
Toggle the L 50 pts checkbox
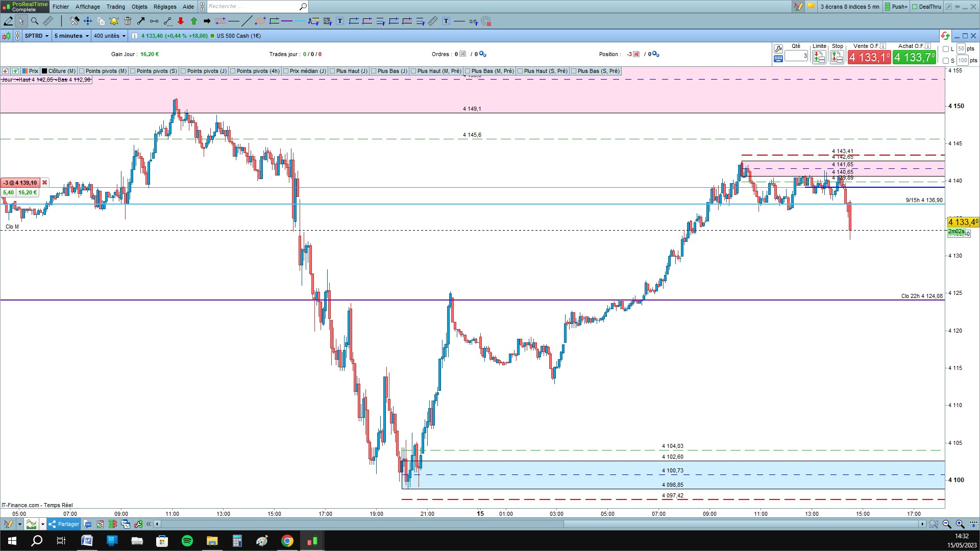tap(946, 49)
